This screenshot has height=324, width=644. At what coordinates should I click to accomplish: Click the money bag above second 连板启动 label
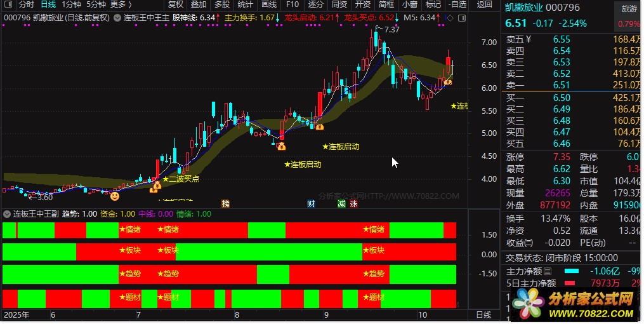click(x=319, y=126)
